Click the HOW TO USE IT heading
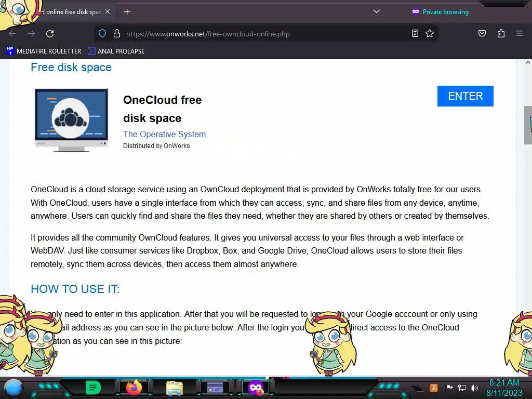The image size is (532, 399). coord(75,289)
